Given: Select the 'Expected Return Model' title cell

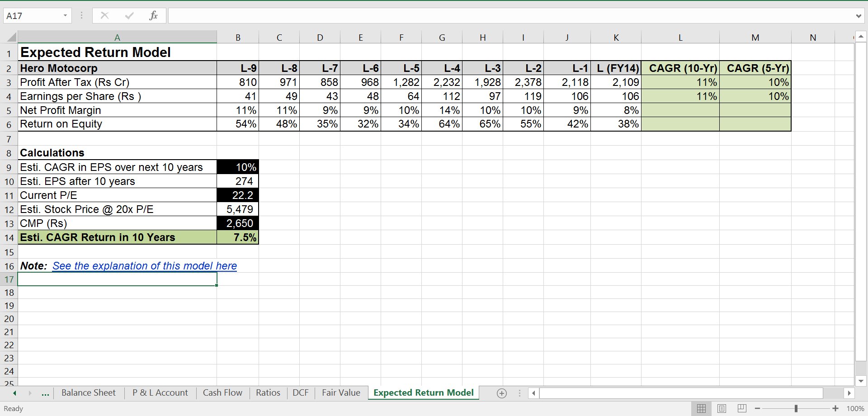Looking at the screenshot, I should pyautogui.click(x=117, y=52).
